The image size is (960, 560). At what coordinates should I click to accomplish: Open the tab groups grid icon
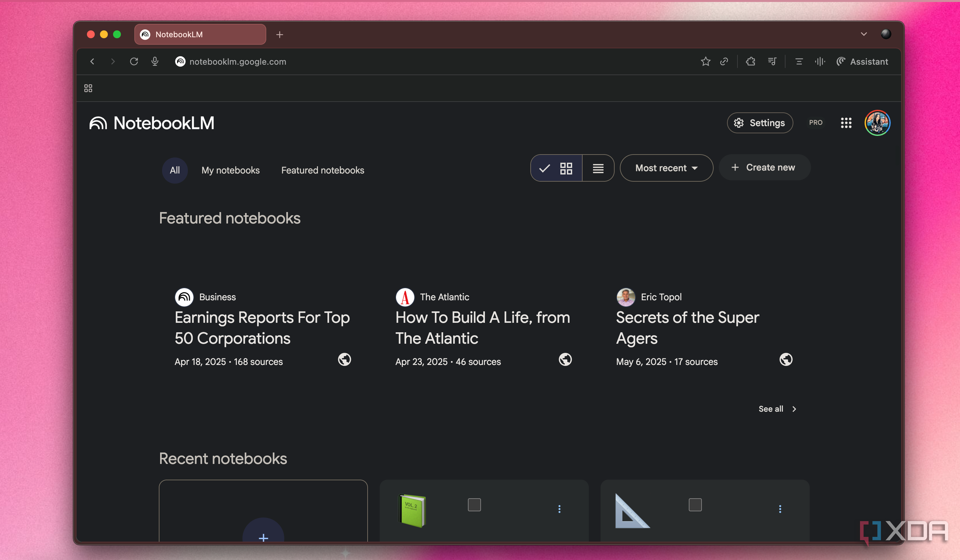(x=88, y=88)
